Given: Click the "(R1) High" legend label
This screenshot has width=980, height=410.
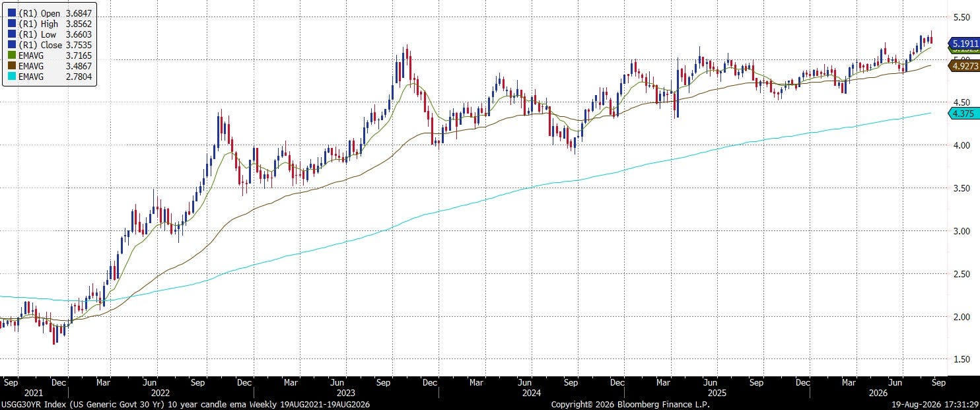Looking at the screenshot, I should pyautogui.click(x=40, y=24).
